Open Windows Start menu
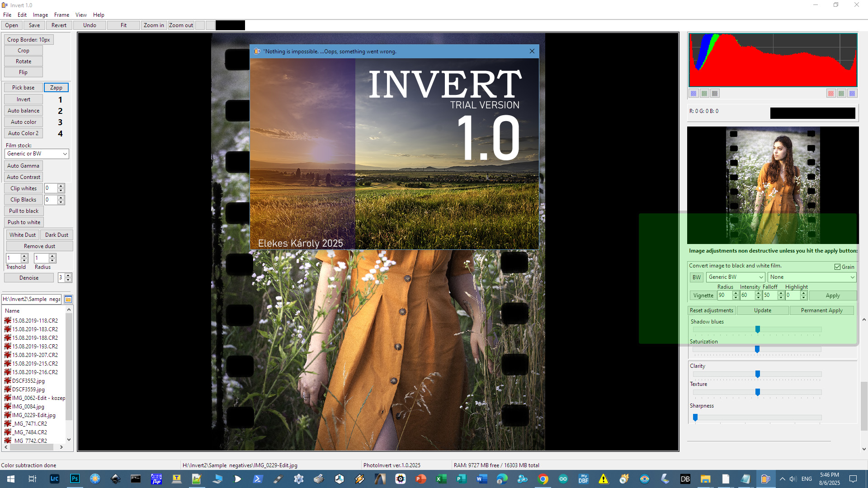This screenshot has width=868, height=488. click(x=11, y=479)
